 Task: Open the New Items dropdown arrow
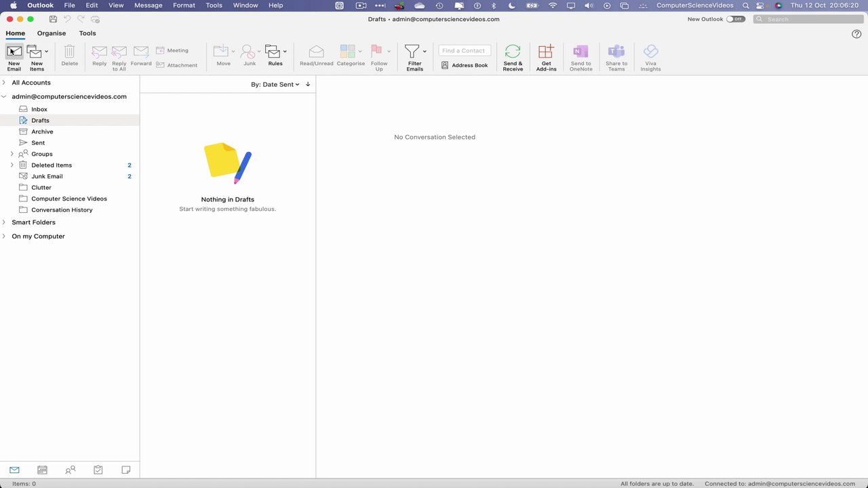pyautogui.click(x=46, y=52)
